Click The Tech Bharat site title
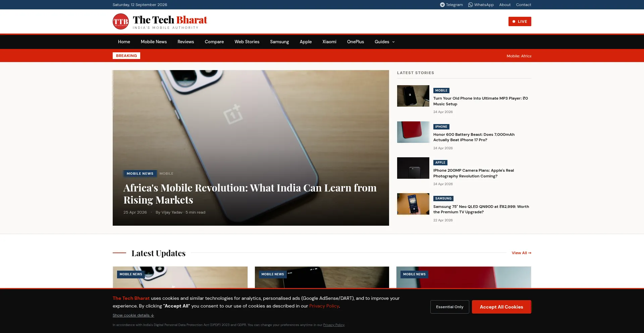644x333 pixels. tap(170, 20)
